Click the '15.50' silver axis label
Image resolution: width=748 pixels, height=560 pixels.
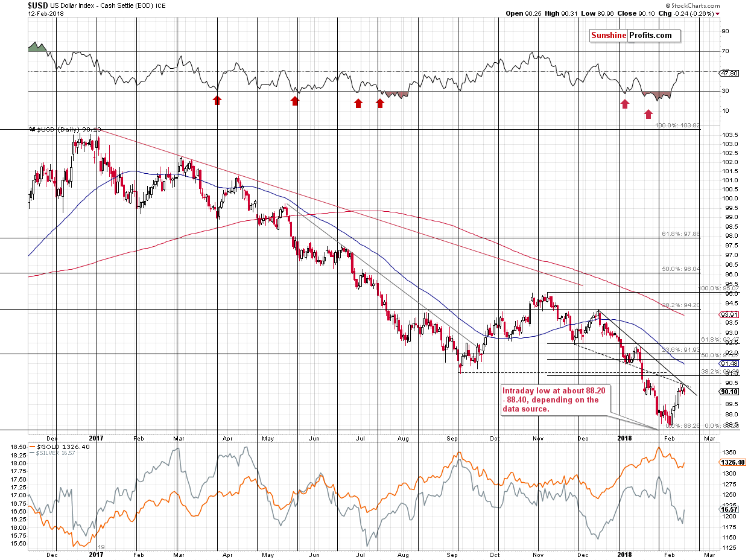click(x=17, y=544)
